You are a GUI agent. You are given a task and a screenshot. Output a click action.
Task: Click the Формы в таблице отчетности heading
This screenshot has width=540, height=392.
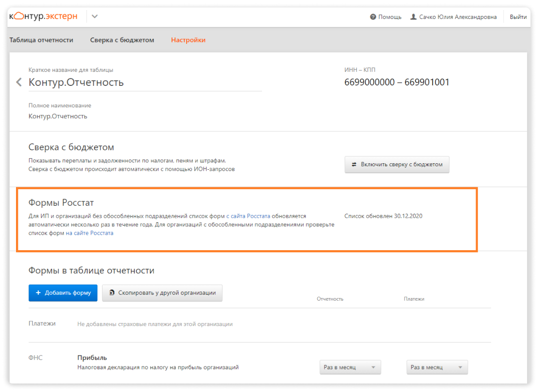pos(91,271)
